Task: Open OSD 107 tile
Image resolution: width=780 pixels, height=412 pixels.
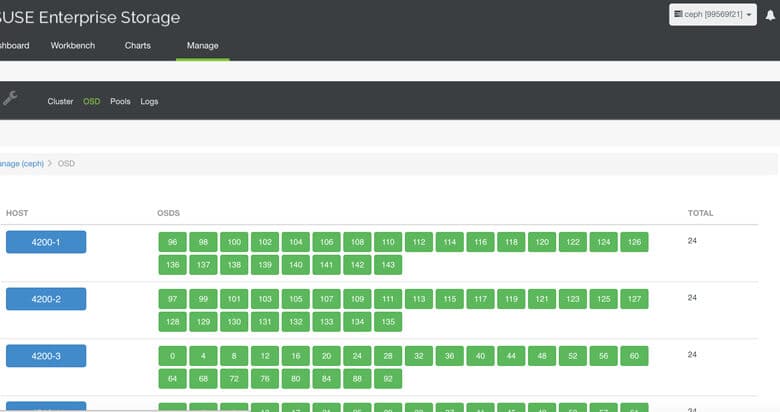Action: click(x=327, y=299)
